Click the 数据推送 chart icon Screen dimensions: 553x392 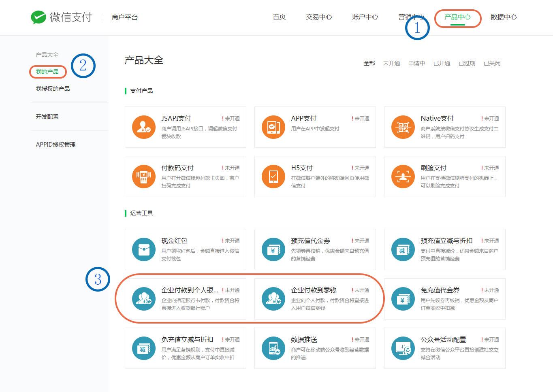coord(273,348)
